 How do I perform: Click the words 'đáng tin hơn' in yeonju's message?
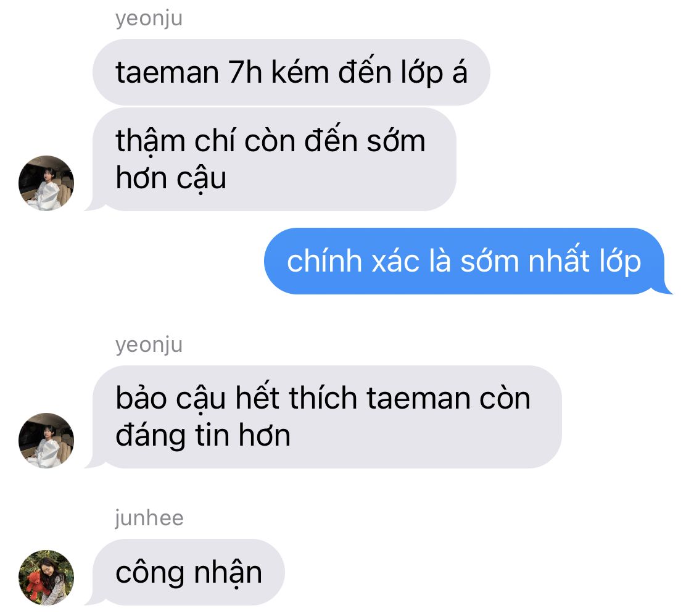click(203, 436)
